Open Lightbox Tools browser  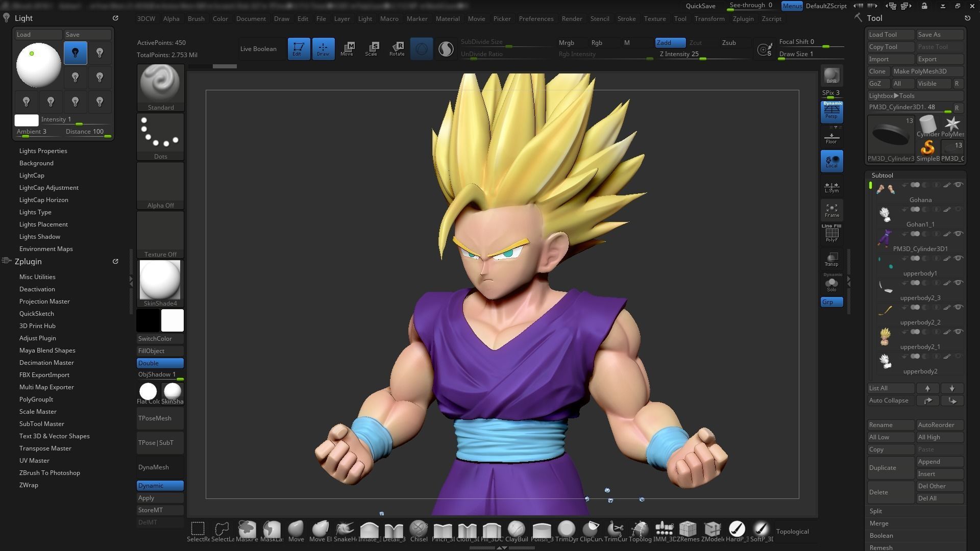tap(915, 96)
